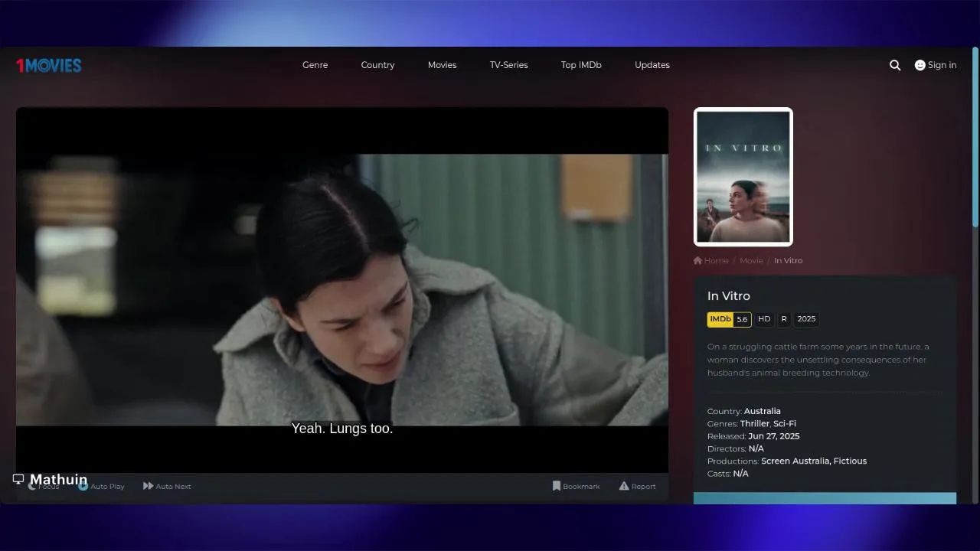Screen dimensions: 980x551
Task: Open the Country menu
Action: pos(378,65)
